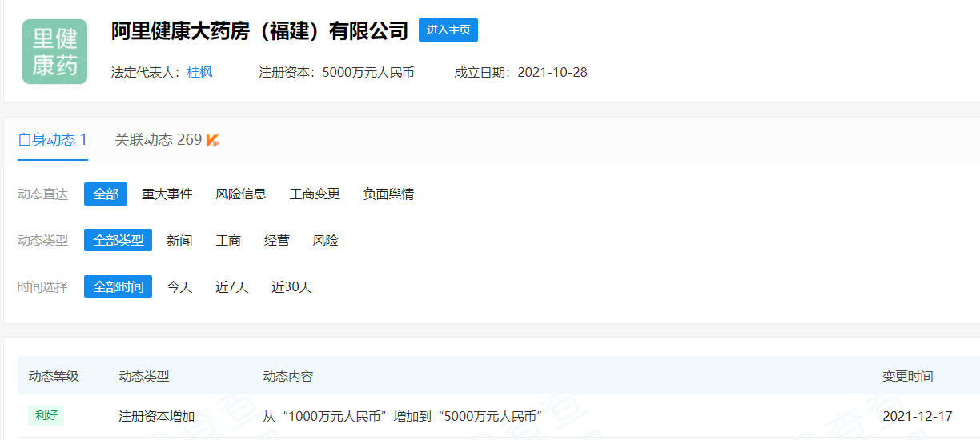Filter by 风险信息
The height and width of the screenshot is (440, 980).
[240, 194]
